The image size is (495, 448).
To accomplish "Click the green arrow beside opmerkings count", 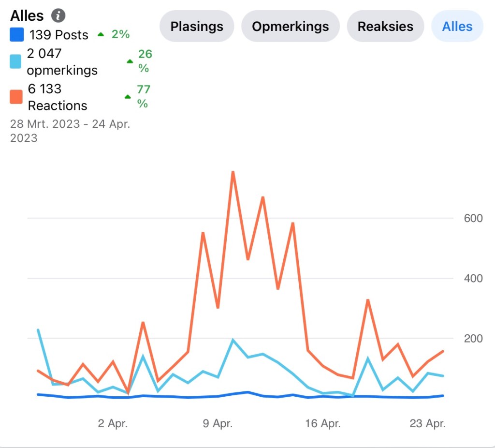I will click(x=130, y=61).
